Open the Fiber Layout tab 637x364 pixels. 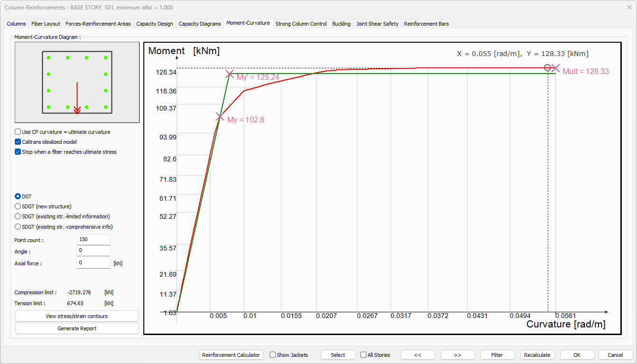point(46,24)
